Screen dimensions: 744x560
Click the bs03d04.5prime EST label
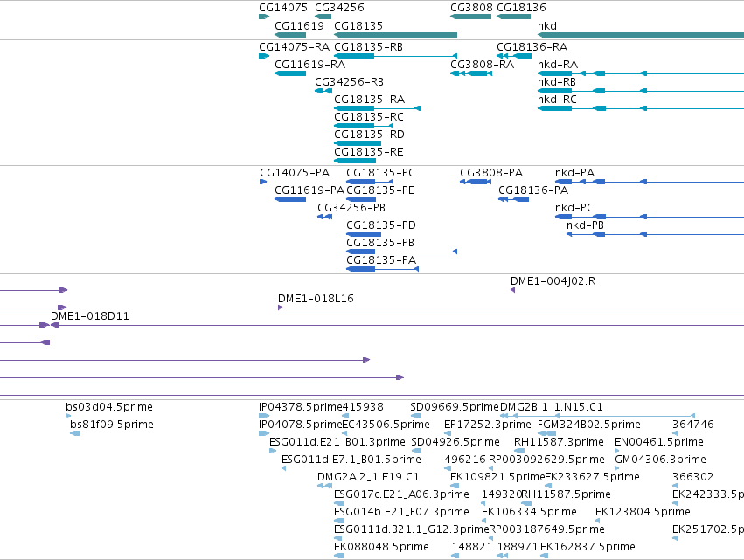pyautogui.click(x=109, y=407)
